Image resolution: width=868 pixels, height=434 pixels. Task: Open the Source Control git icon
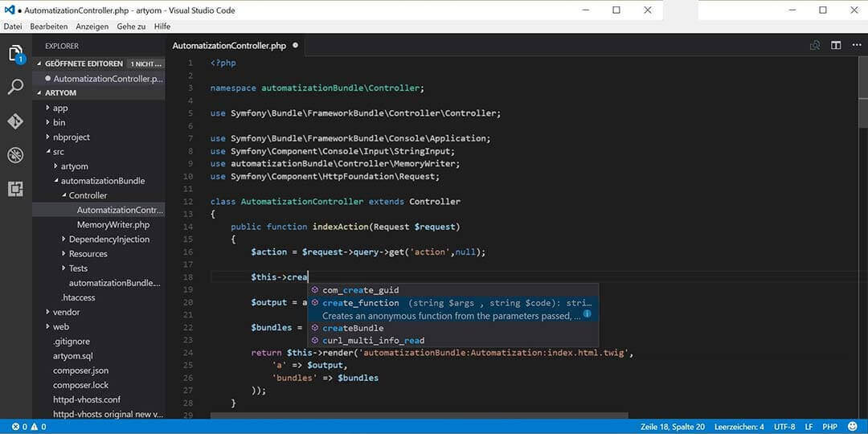pos(16,121)
